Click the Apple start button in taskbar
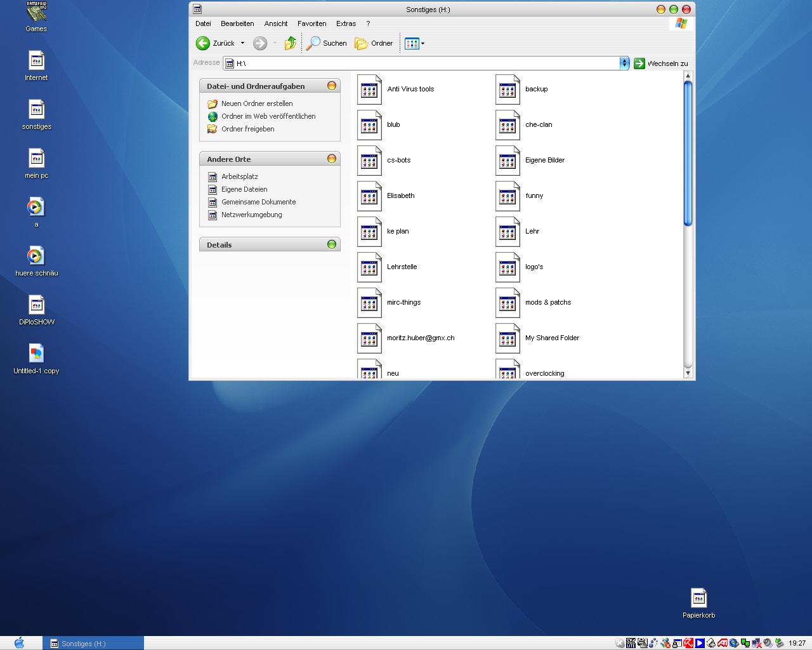Viewport: 812px width, 650px height. tap(19, 643)
